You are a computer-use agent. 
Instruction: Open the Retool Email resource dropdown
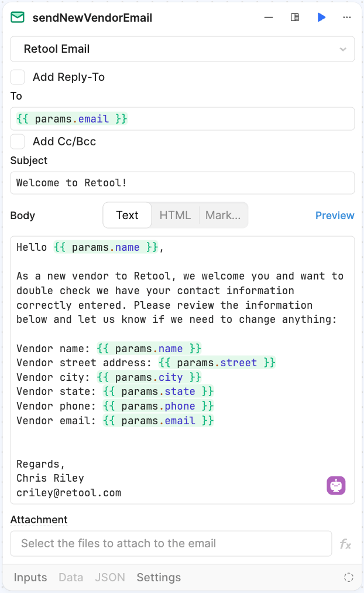183,49
